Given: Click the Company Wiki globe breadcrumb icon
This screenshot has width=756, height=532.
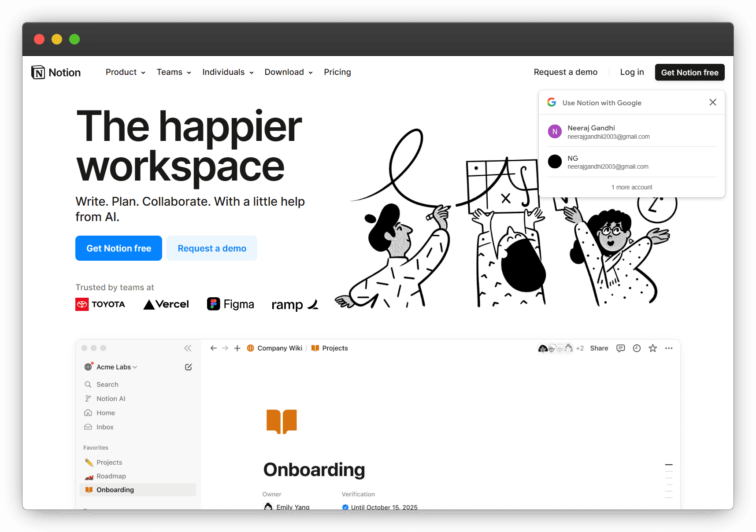Looking at the screenshot, I should (x=250, y=348).
